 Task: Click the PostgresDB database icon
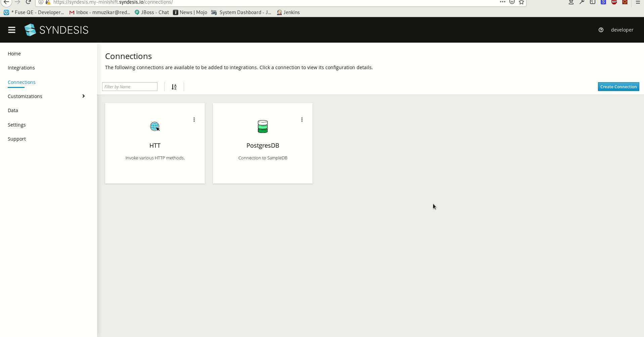point(263,127)
